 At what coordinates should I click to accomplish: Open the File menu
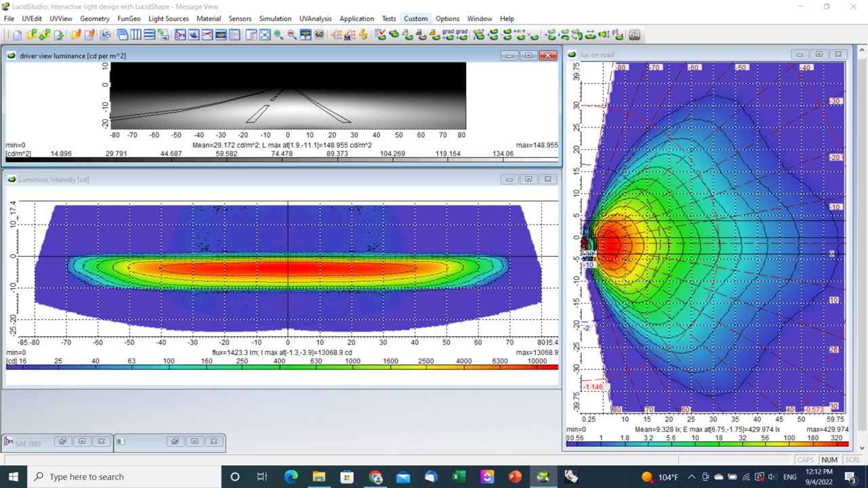point(9,18)
